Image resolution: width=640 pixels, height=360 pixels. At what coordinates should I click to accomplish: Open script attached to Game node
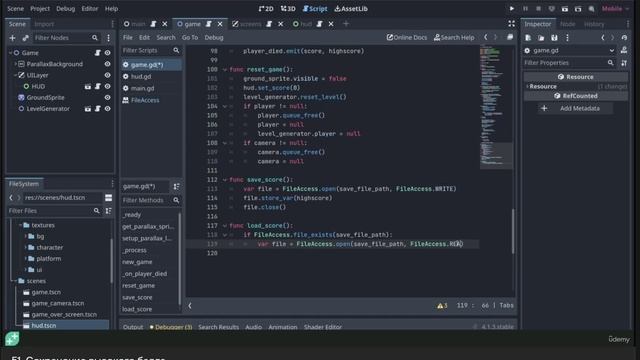point(98,53)
